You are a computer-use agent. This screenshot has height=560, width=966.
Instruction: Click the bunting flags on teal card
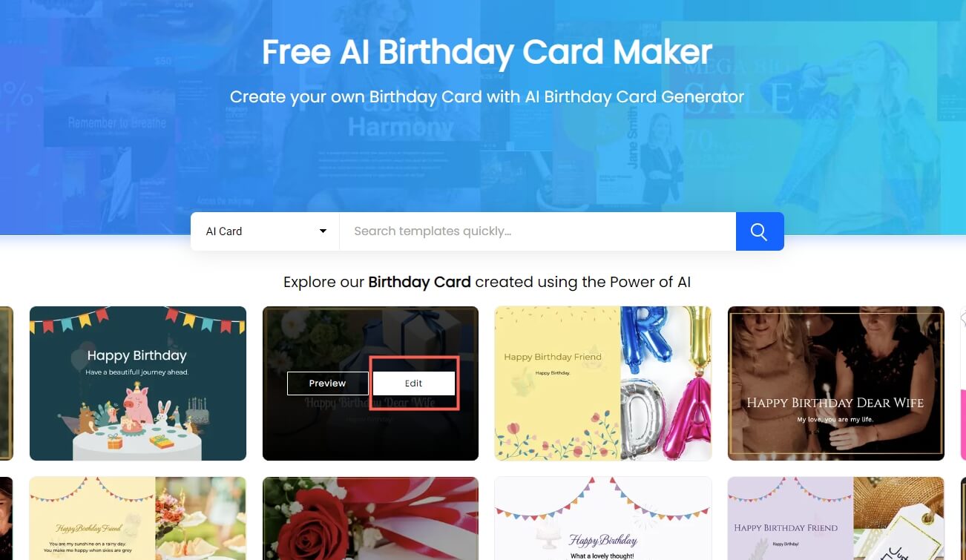138,320
